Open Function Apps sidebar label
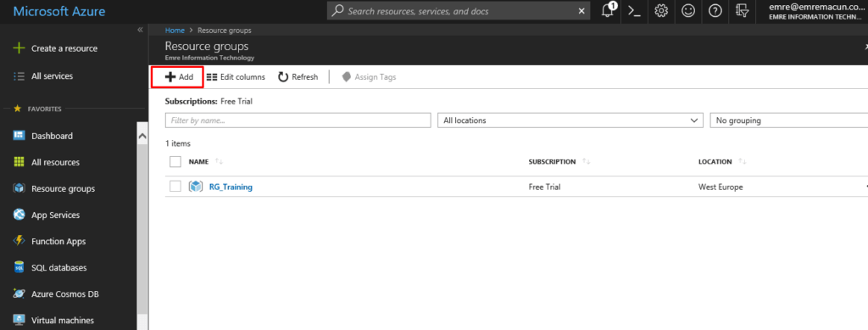 click(58, 242)
